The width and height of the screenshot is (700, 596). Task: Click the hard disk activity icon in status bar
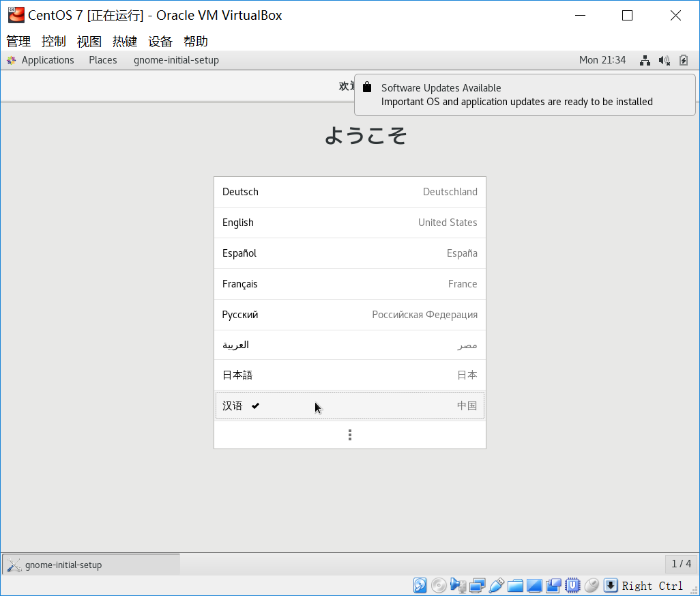(x=419, y=585)
